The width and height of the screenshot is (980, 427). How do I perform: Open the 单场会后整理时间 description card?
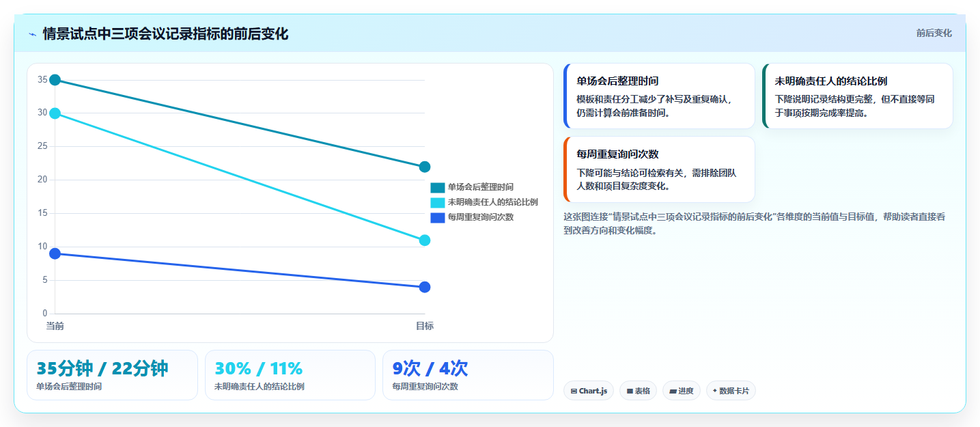point(659,96)
